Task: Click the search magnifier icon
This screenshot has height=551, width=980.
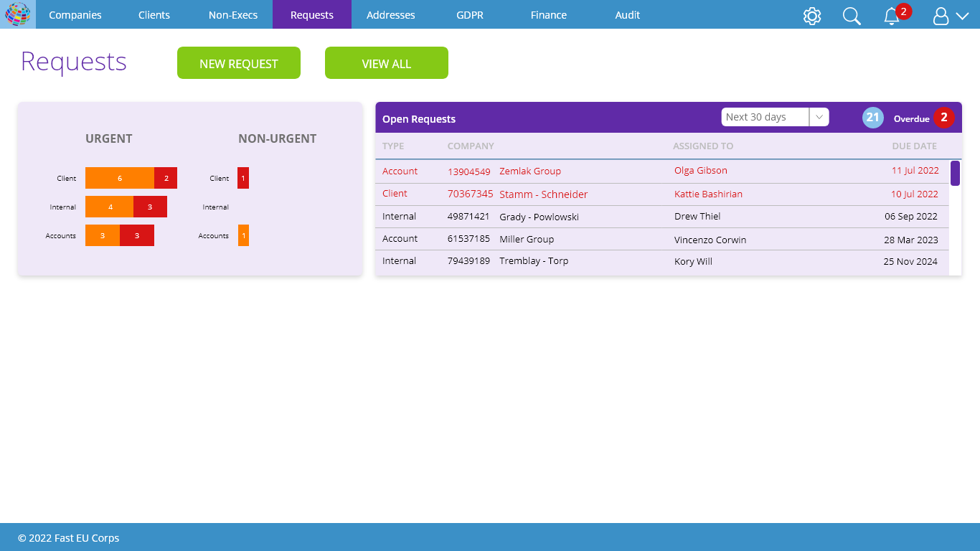Action: (852, 16)
